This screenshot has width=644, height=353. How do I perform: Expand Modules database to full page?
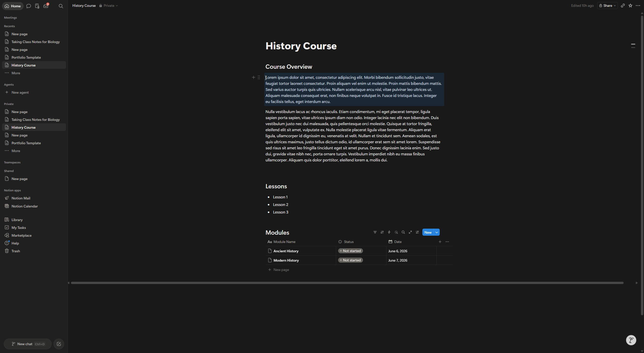pos(410,232)
